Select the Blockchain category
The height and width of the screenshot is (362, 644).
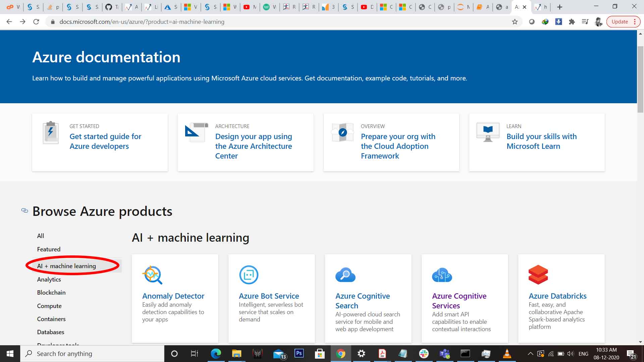[51, 293]
